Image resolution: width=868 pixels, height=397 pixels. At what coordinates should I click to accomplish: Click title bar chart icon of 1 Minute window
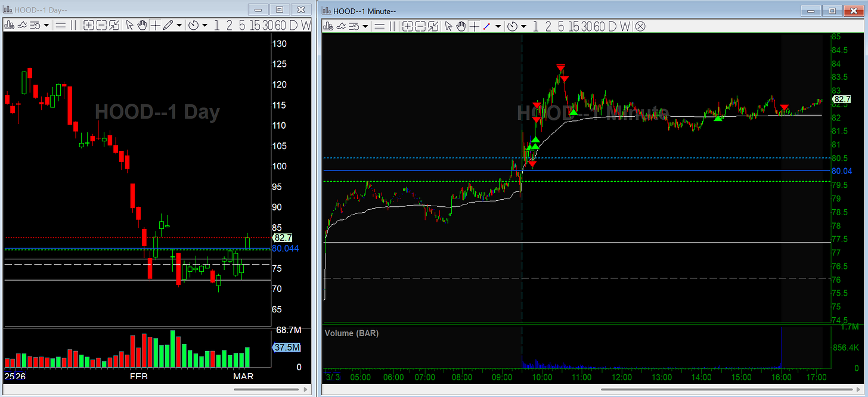[327, 11]
